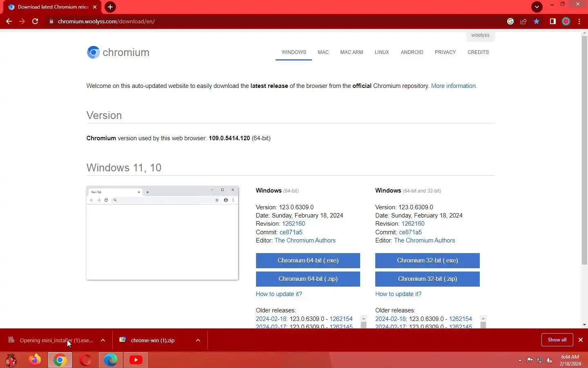Download Chromium 64-bit (.zip)
Viewport: 588px width, 368px height.
pyautogui.click(x=308, y=279)
